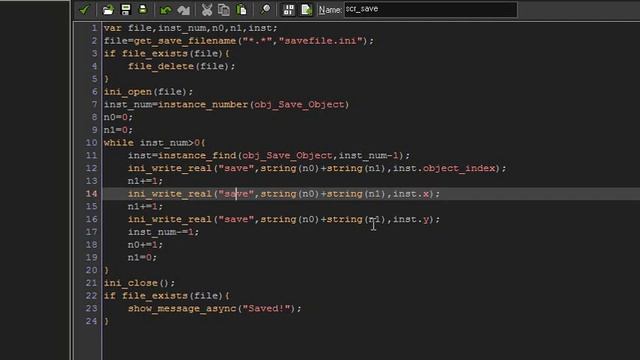
Task: Click n1+=1 on line 13
Action: point(143,181)
